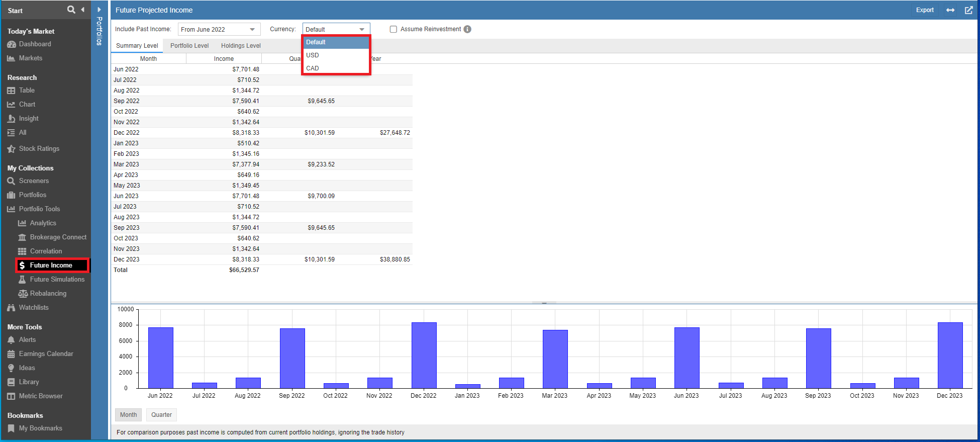
Task: Open the Correlation grid icon
Action: (22, 251)
